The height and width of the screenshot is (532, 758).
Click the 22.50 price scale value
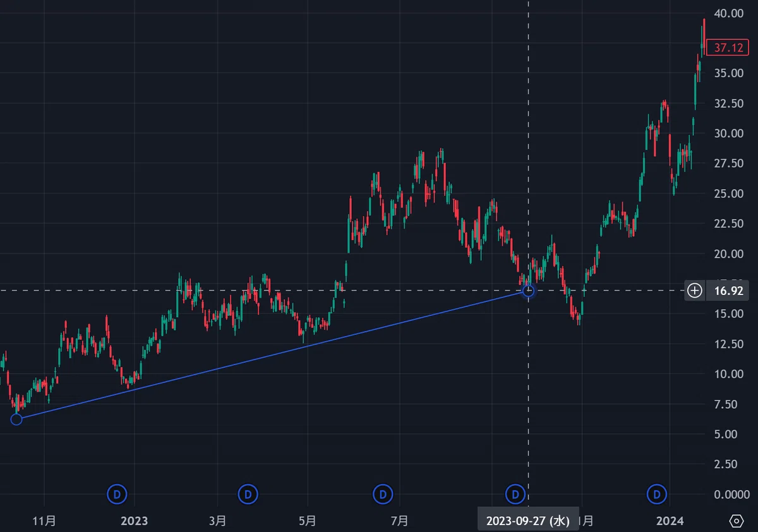click(x=728, y=224)
